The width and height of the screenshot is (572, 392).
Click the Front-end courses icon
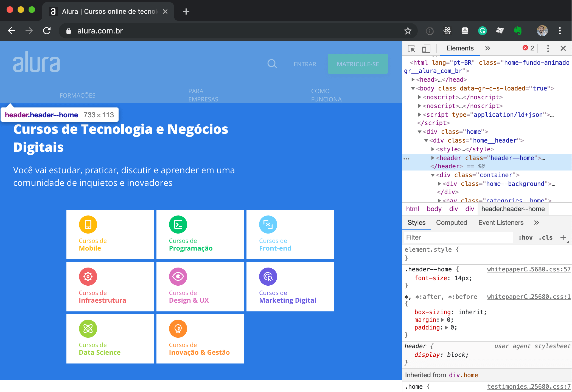pyautogui.click(x=268, y=225)
